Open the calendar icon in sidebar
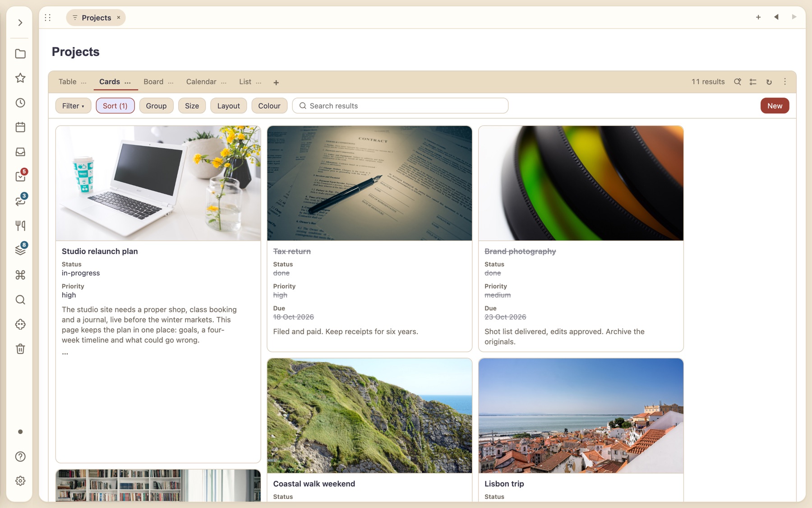 click(x=20, y=127)
